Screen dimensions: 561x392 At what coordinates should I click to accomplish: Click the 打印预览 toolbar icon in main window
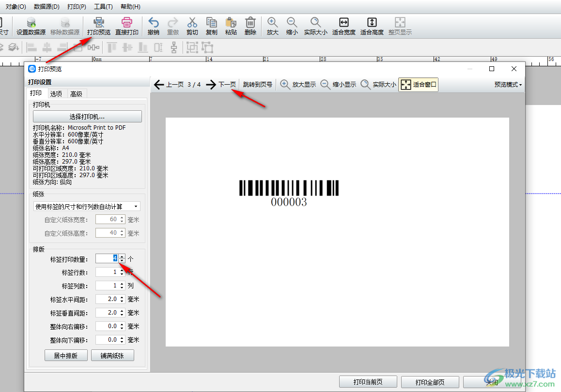coord(99,26)
